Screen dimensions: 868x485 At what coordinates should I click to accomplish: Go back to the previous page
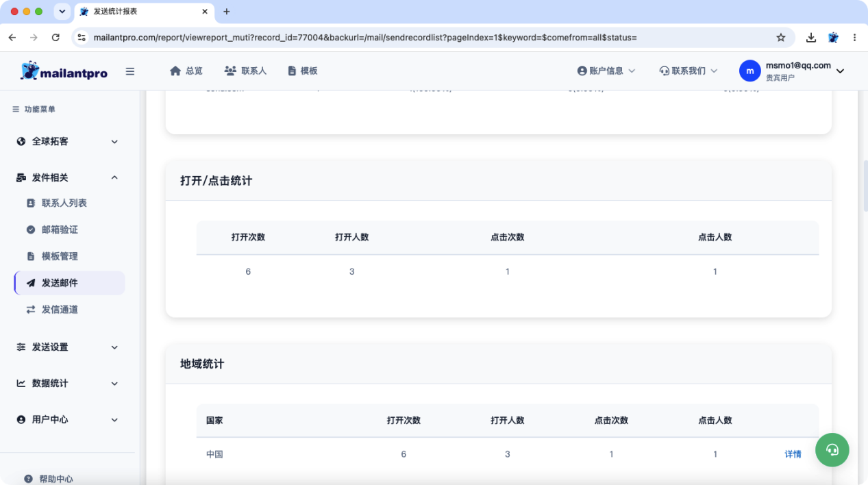click(12, 38)
